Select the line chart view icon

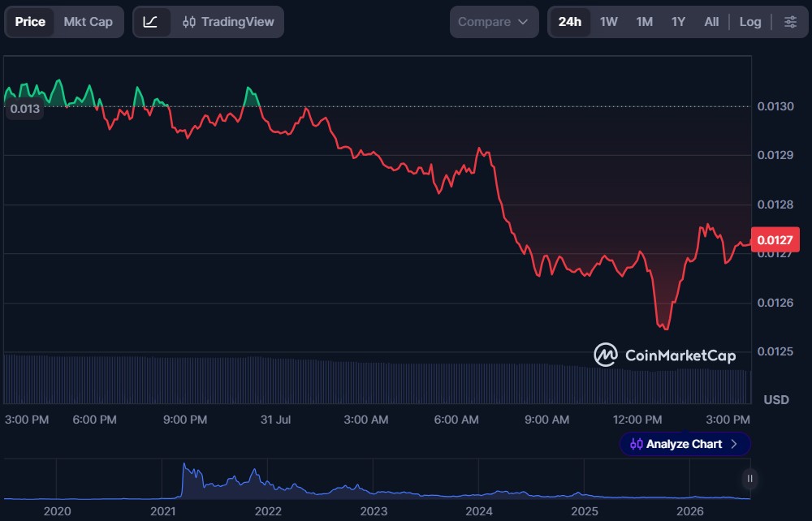pyautogui.click(x=151, y=22)
